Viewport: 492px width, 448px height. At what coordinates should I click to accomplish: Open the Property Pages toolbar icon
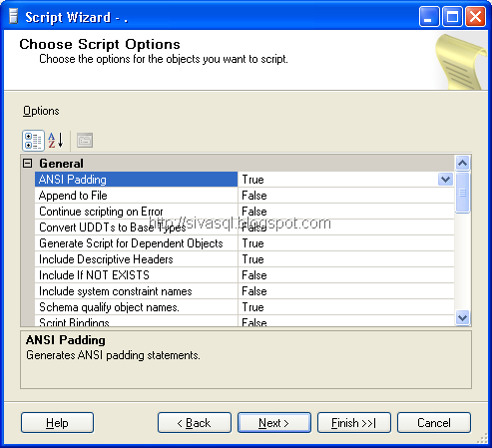(x=85, y=141)
